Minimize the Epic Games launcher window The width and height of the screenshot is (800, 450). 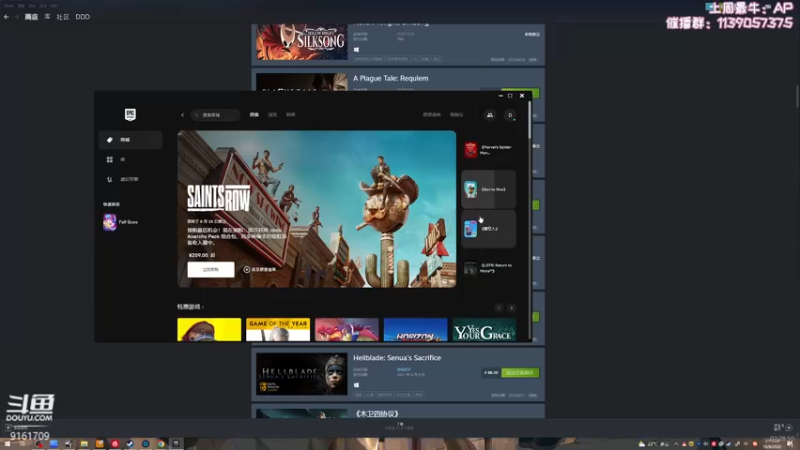click(x=501, y=96)
